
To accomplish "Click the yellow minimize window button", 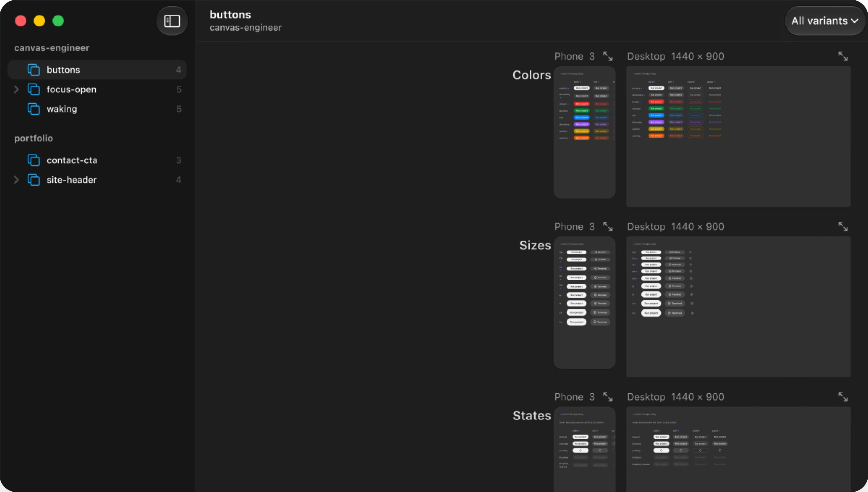I will [39, 21].
